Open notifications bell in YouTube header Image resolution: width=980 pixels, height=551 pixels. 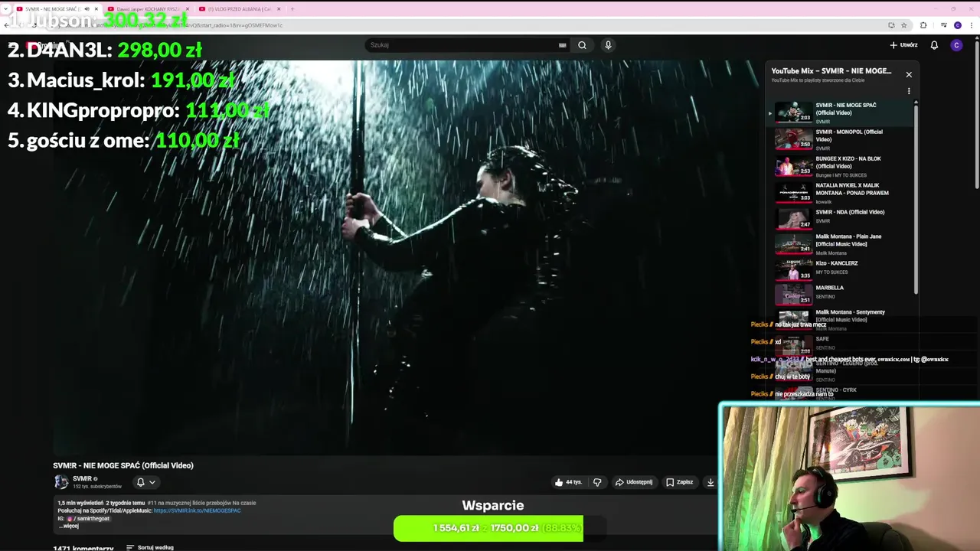tap(934, 45)
